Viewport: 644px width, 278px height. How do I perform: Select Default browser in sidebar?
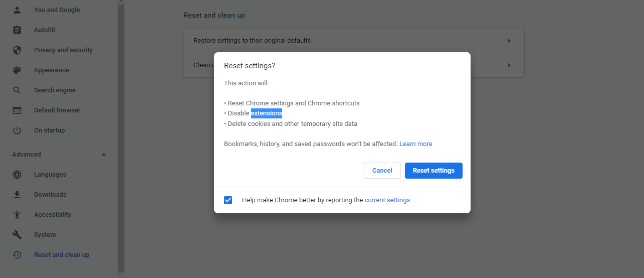coord(57,110)
